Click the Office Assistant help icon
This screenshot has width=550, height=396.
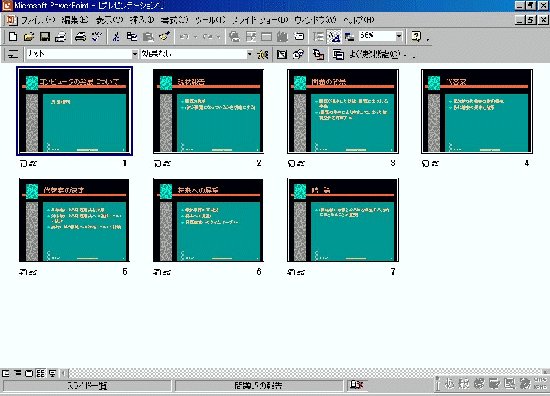pyautogui.click(x=416, y=36)
